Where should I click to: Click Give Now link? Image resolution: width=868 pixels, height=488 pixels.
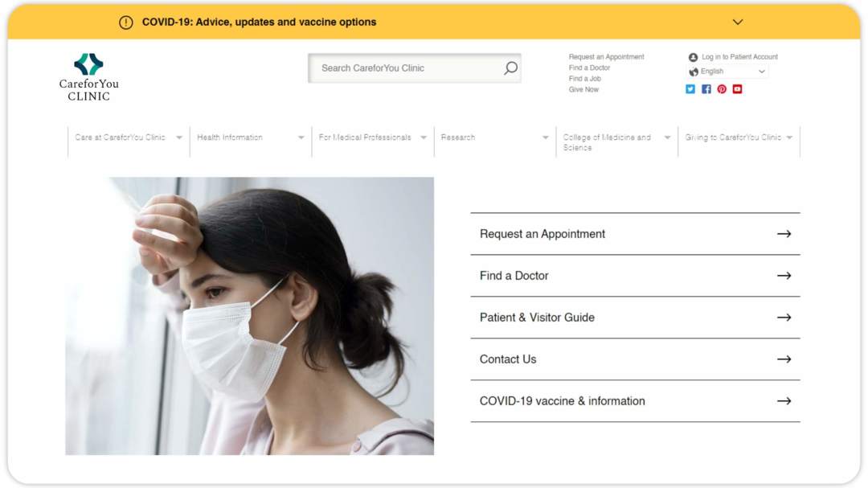[x=583, y=89]
